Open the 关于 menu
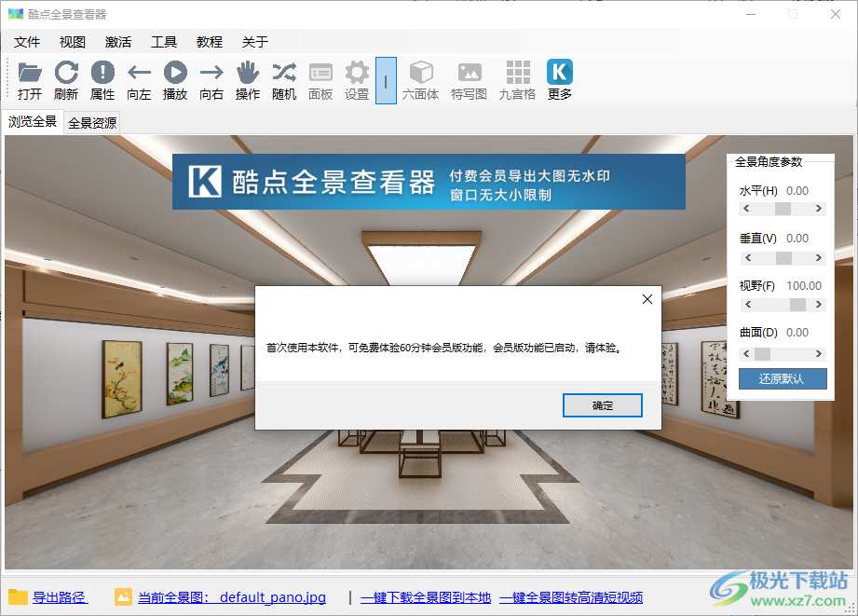 pyautogui.click(x=255, y=42)
